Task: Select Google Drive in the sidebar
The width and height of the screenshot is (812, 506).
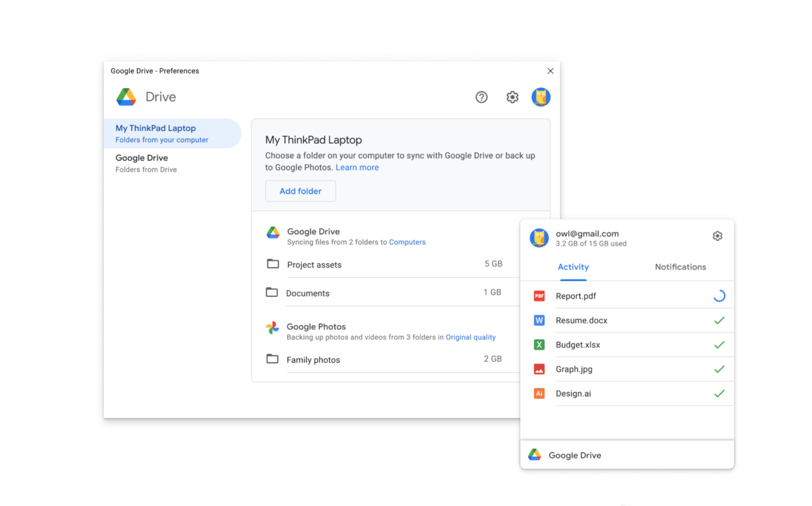Action: pyautogui.click(x=142, y=157)
